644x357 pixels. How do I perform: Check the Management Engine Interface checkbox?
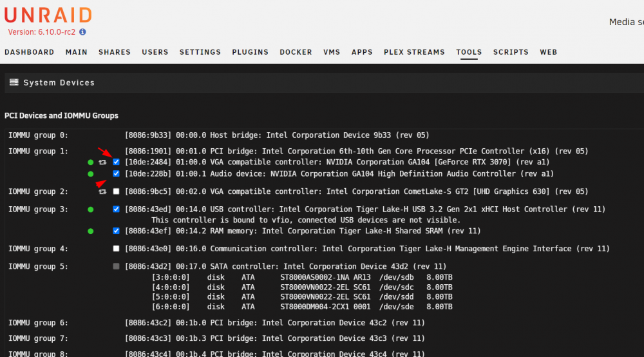tap(116, 249)
